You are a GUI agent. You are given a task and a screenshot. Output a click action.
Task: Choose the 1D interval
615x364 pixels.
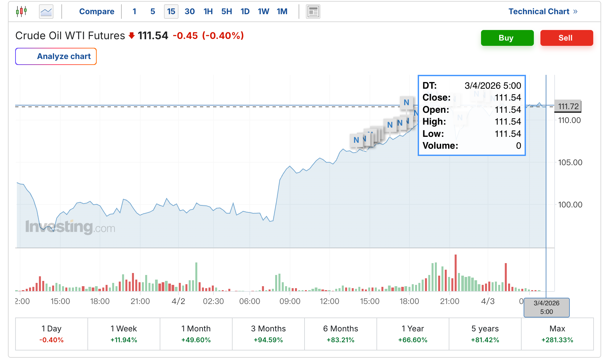[245, 12]
